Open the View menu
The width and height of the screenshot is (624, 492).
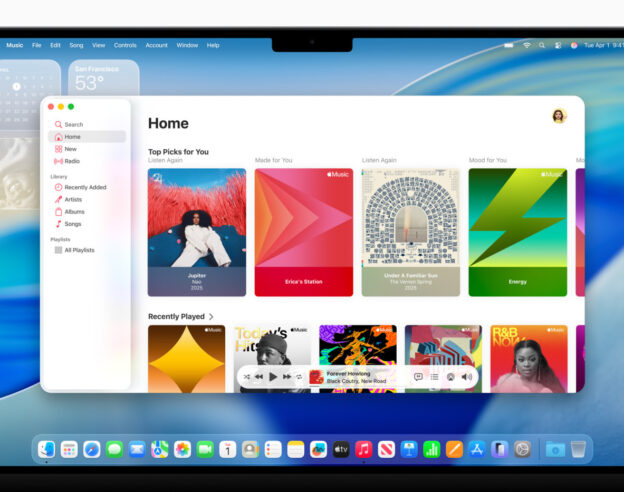point(99,45)
